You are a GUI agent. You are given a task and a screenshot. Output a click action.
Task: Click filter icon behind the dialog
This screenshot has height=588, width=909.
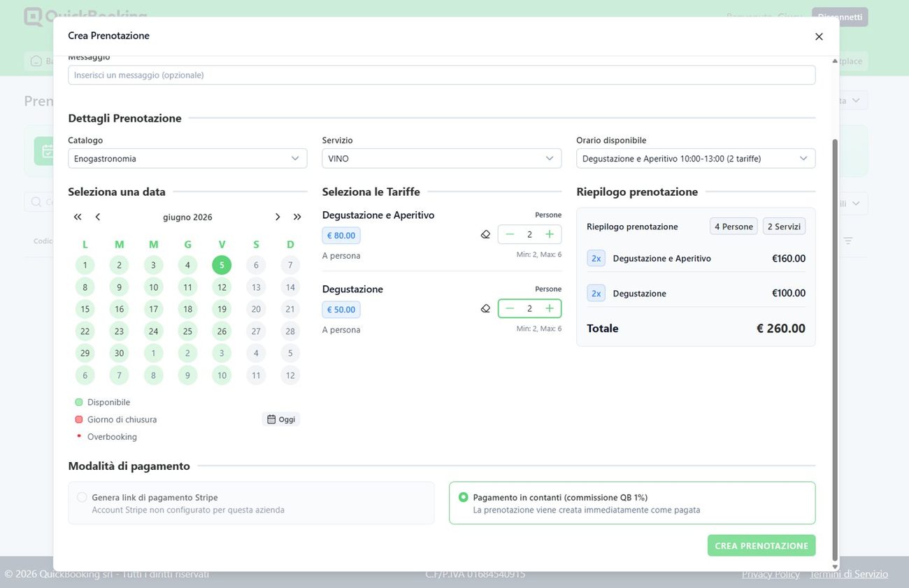[x=848, y=241]
